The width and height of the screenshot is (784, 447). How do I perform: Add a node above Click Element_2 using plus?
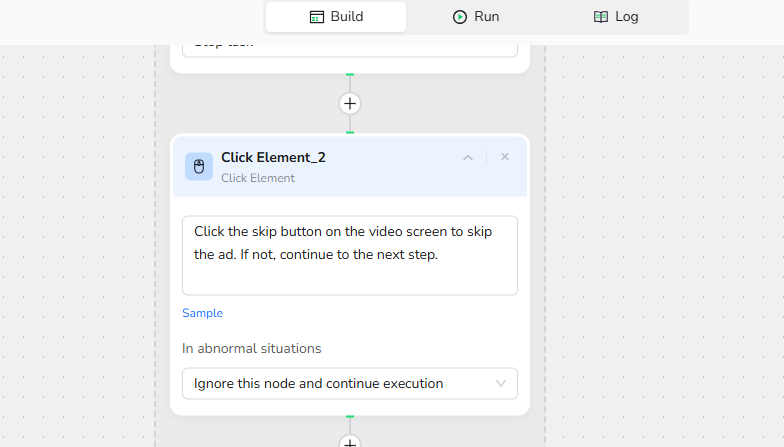click(349, 103)
